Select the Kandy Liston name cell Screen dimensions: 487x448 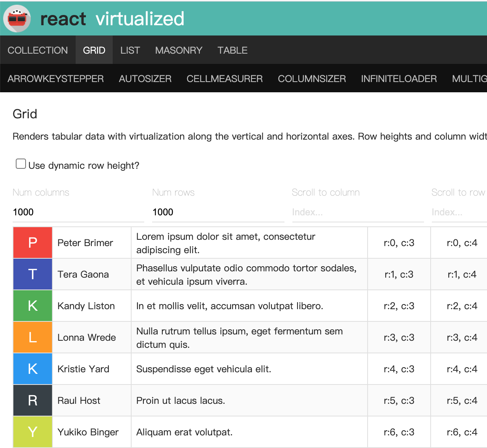[92, 306]
